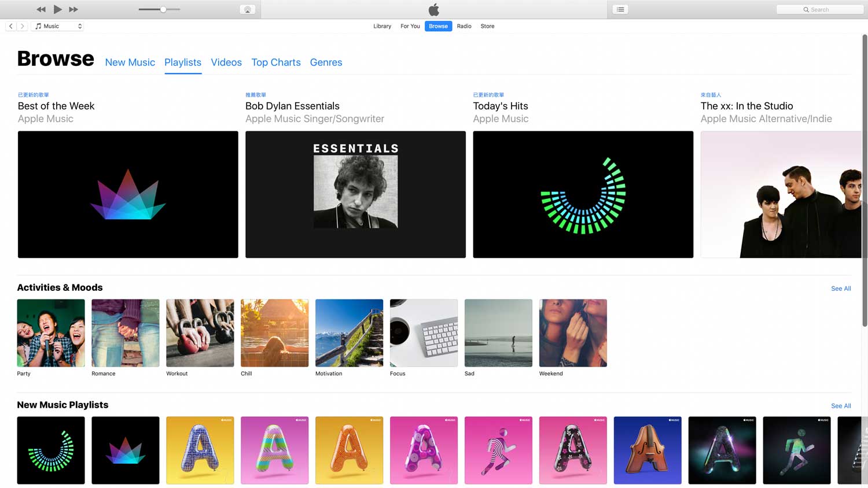Open the AirPlay output icon
This screenshot has height=488, width=868.
247,9
